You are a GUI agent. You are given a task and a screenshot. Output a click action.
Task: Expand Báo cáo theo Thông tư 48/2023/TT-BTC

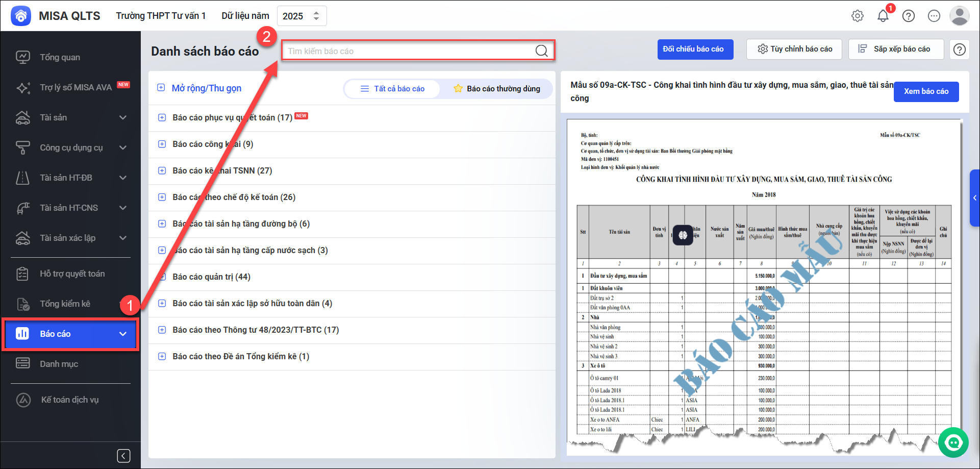pyautogui.click(x=162, y=330)
